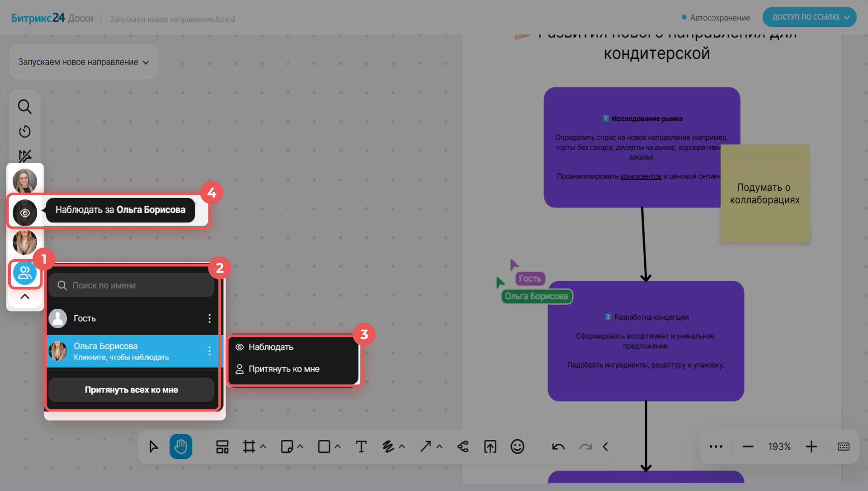
Task: Choose Притянуть ко мне menu entry
Action: click(x=283, y=369)
